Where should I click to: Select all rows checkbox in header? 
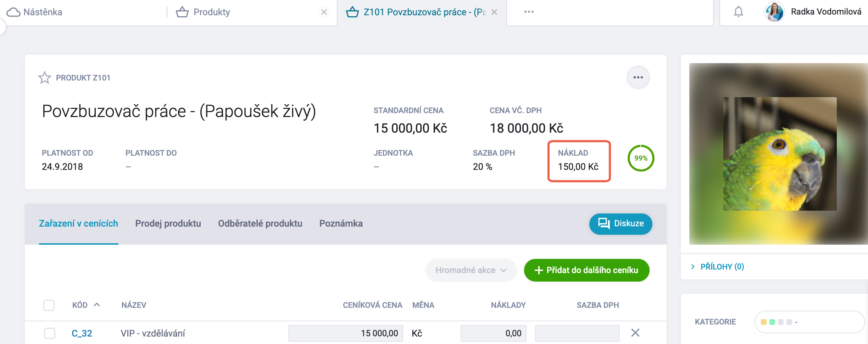pyautogui.click(x=49, y=305)
